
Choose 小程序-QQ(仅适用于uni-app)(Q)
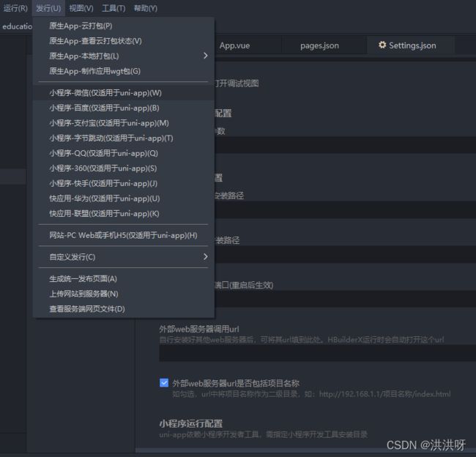124,153
